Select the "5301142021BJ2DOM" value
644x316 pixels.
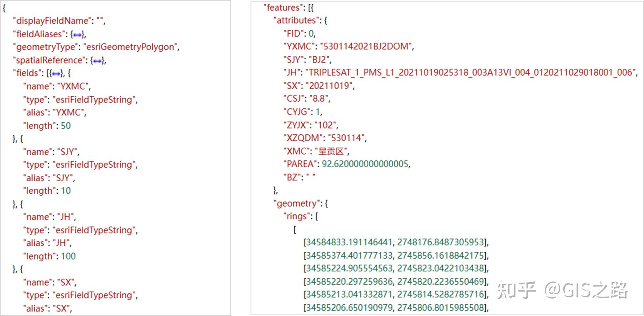pos(365,47)
